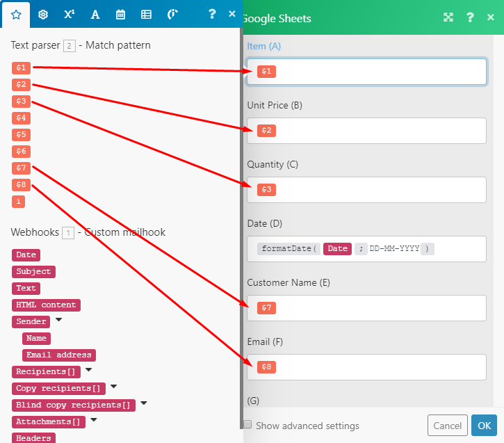Pick the Subject item under Webhooks
504x443 pixels.
[x=34, y=272]
